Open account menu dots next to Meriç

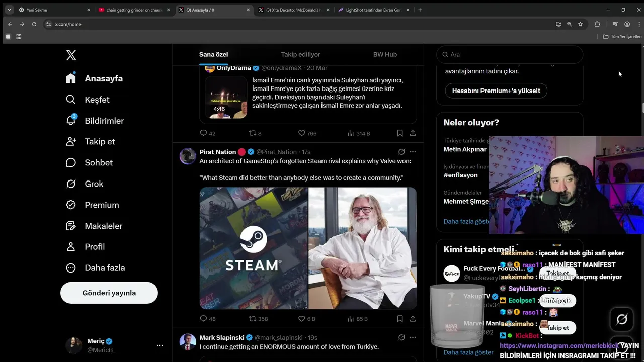click(159, 345)
